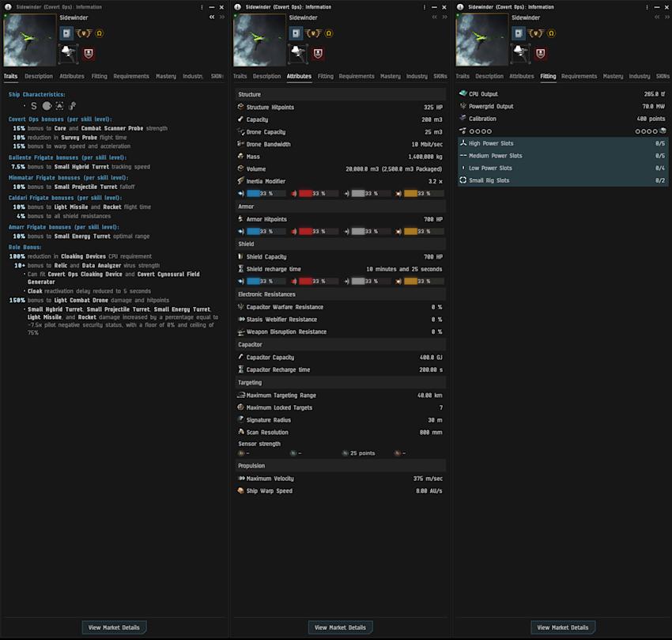Click the Drone Capacity icon
Viewport: 672px width, 640px height.
click(240, 131)
